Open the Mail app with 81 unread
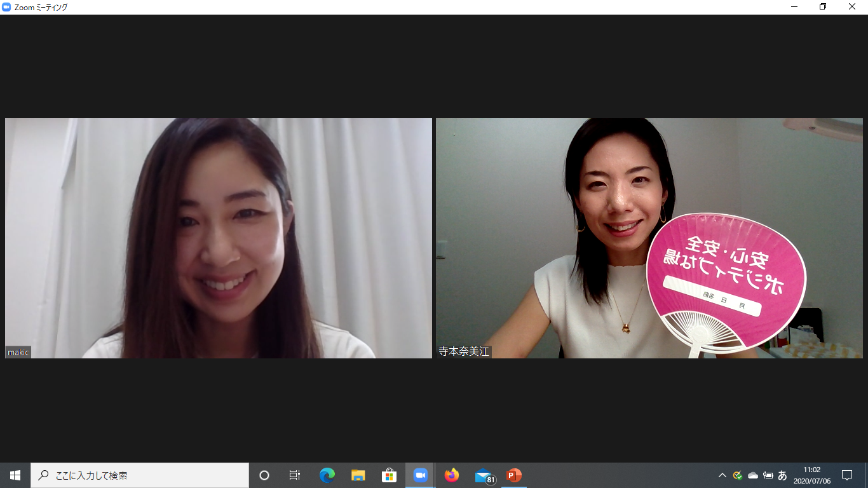The height and width of the screenshot is (488, 868). tap(484, 475)
